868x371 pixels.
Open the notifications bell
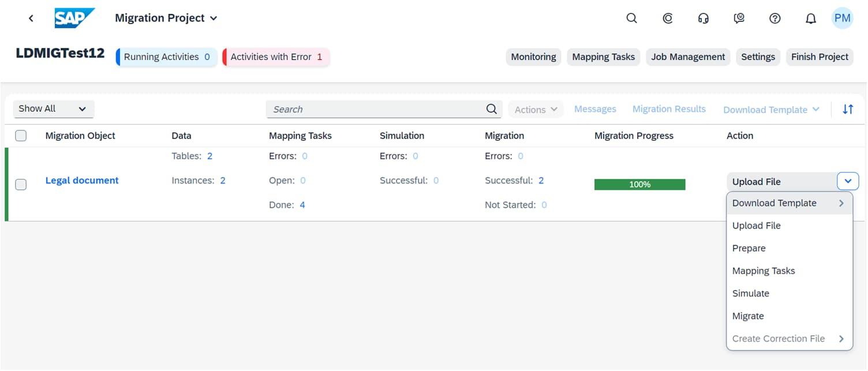pyautogui.click(x=810, y=18)
